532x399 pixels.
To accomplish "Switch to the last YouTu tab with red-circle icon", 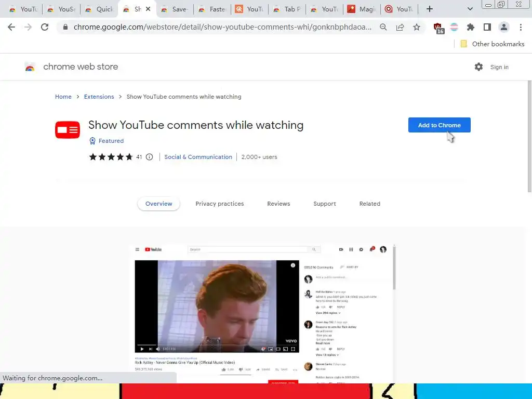I will tap(400, 9).
